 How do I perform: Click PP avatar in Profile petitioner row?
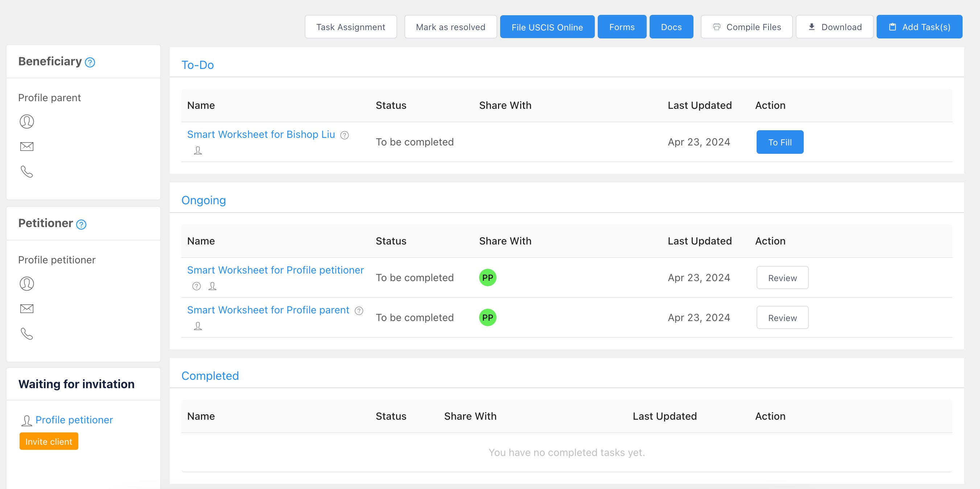[x=487, y=278]
